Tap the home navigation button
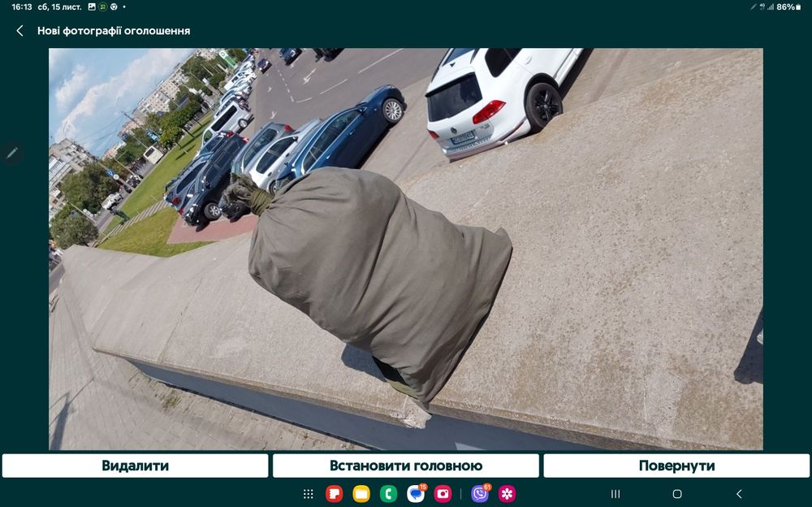The image size is (812, 507). pos(677,493)
